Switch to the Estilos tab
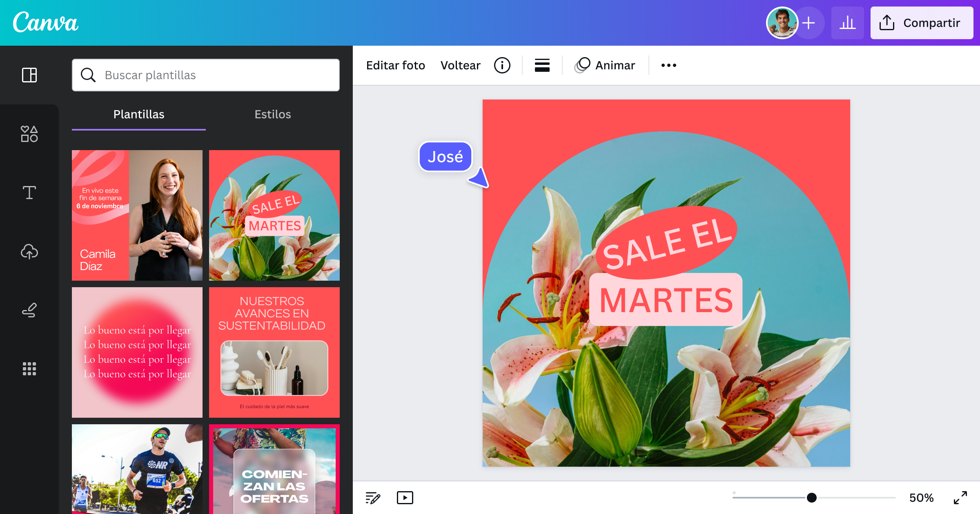Screen dimensions: 980x514 pos(272,115)
